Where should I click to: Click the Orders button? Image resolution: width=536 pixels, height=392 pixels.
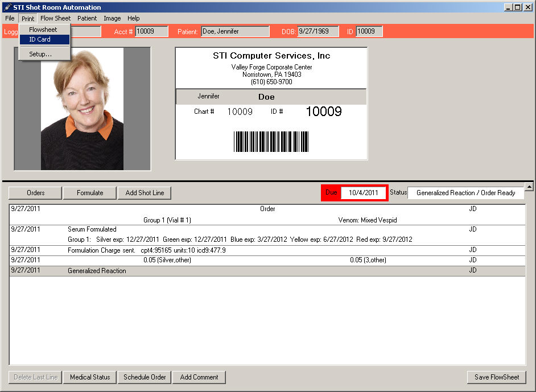[x=35, y=193]
